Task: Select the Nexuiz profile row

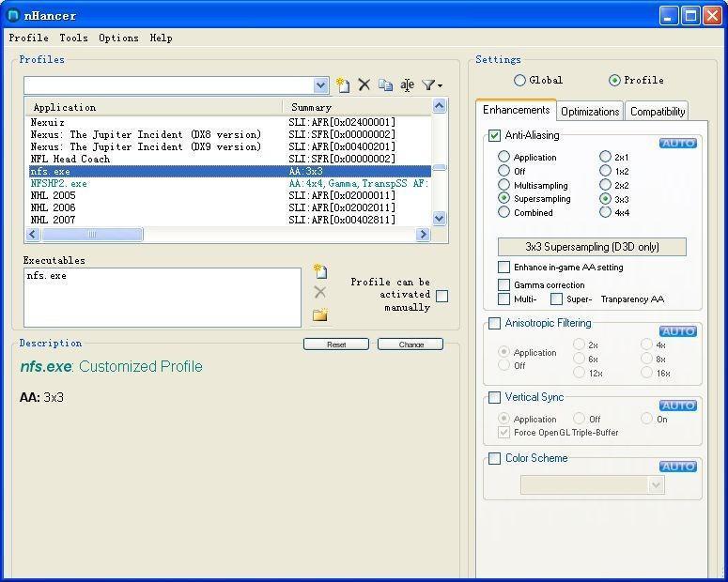Action: pos(230,123)
